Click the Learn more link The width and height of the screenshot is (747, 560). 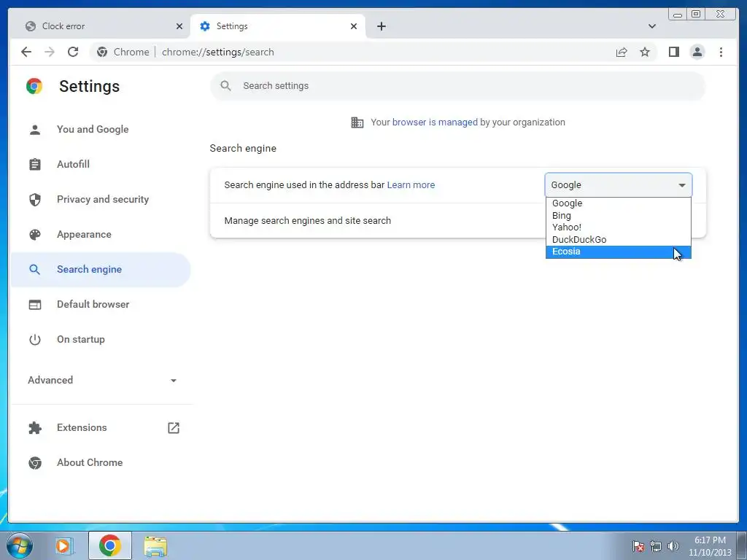tap(411, 184)
